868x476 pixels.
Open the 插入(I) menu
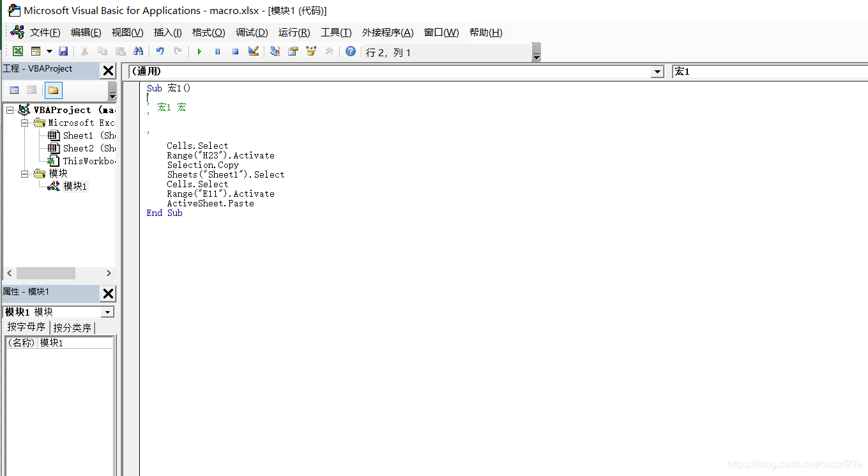167,33
